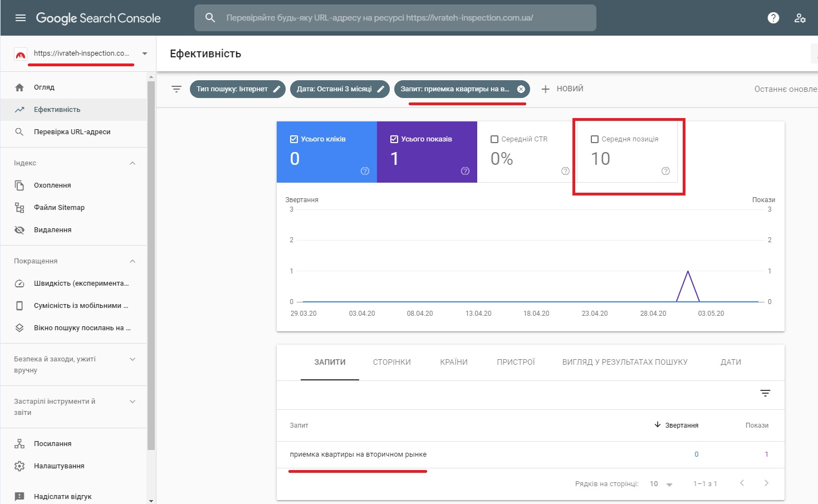
Task: Open Ефективність performance item
Action: coord(74,110)
